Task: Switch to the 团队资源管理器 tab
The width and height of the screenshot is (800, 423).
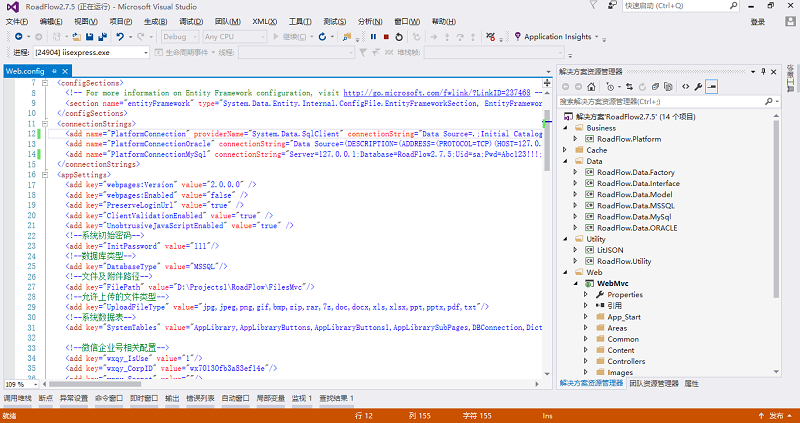Action: click(x=654, y=383)
